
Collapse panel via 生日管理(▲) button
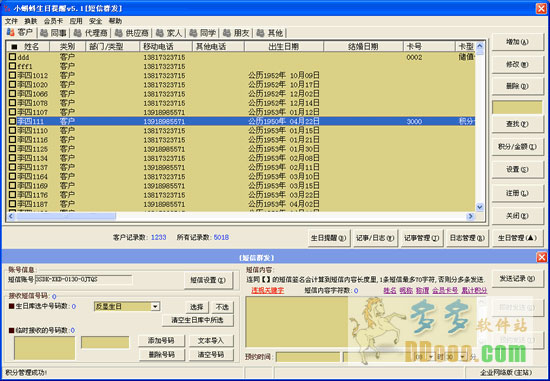[517, 238]
